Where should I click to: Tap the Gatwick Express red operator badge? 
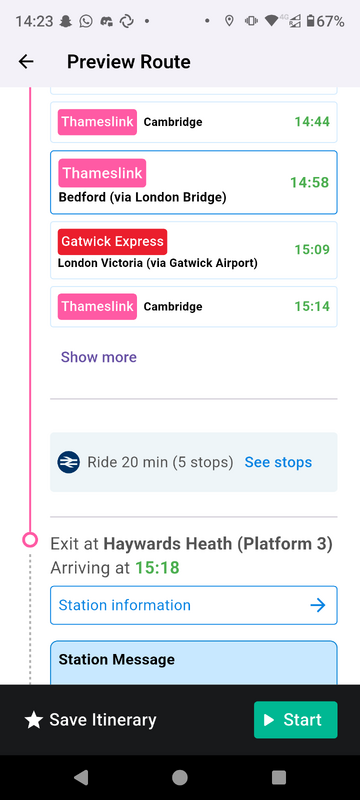coord(112,241)
